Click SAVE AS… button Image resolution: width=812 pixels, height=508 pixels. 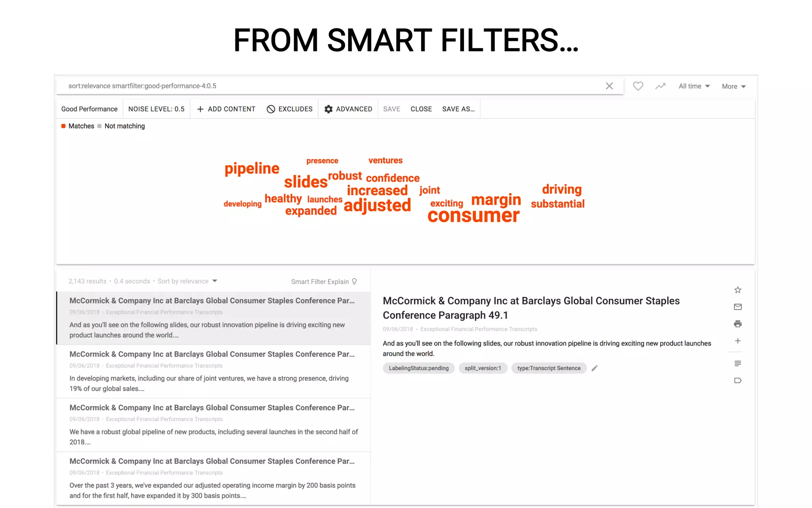pyautogui.click(x=458, y=109)
